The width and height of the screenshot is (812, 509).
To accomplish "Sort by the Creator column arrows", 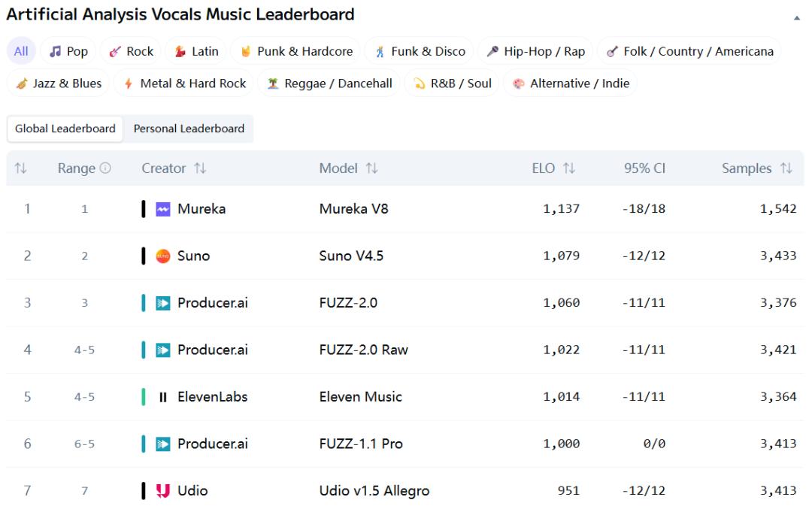I will [200, 168].
